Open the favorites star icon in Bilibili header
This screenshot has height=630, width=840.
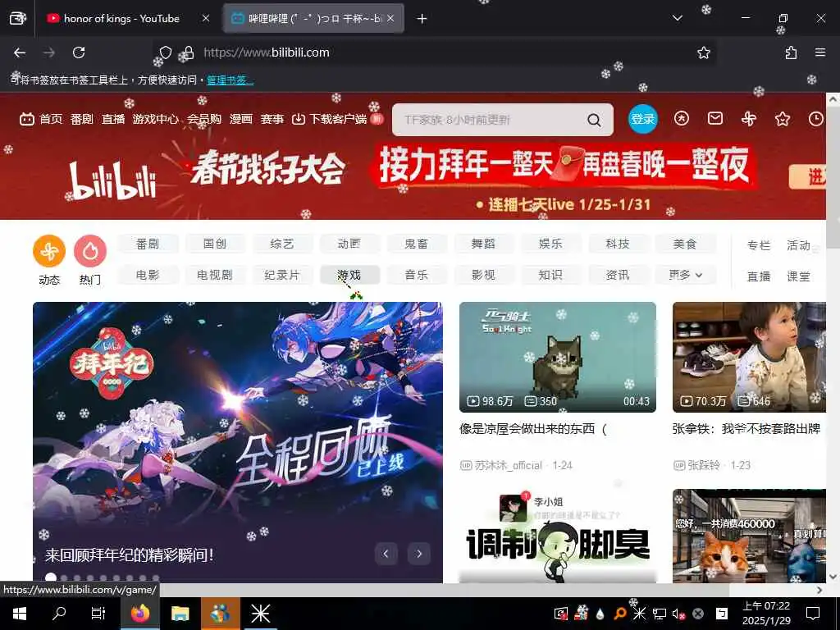point(782,118)
